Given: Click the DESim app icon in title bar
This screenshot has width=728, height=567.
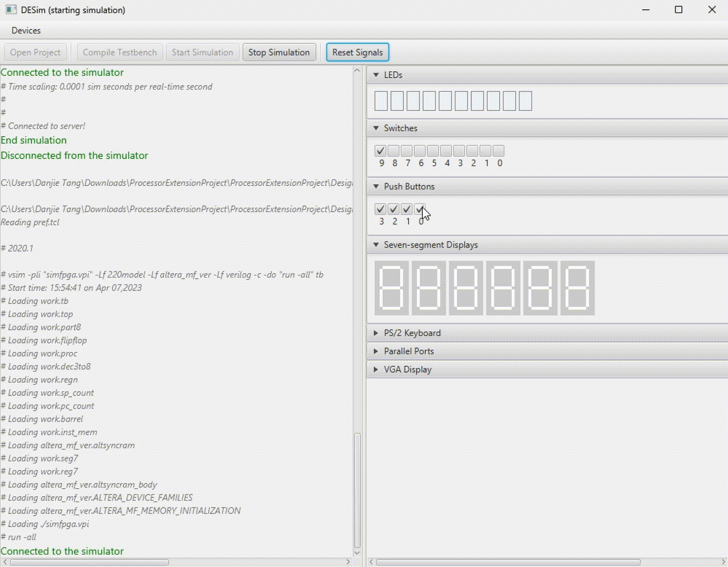Looking at the screenshot, I should coord(11,9).
